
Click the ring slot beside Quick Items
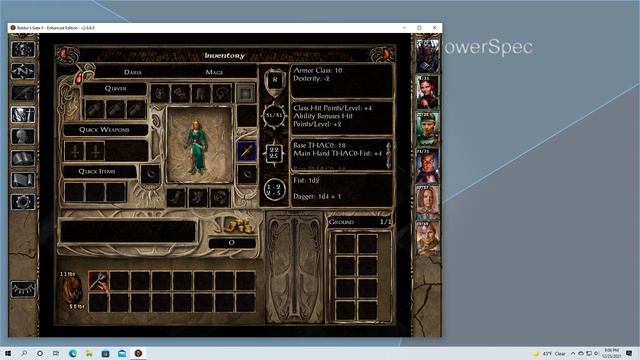coord(151,174)
